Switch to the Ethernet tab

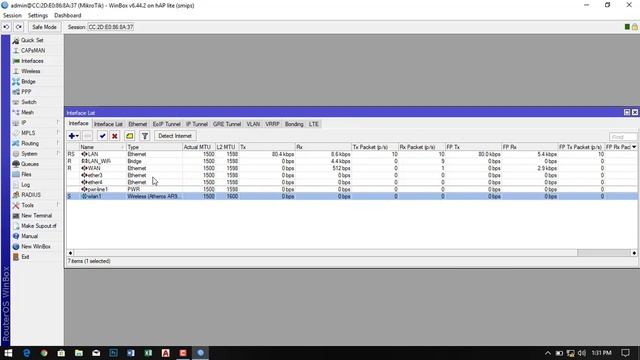pos(138,124)
